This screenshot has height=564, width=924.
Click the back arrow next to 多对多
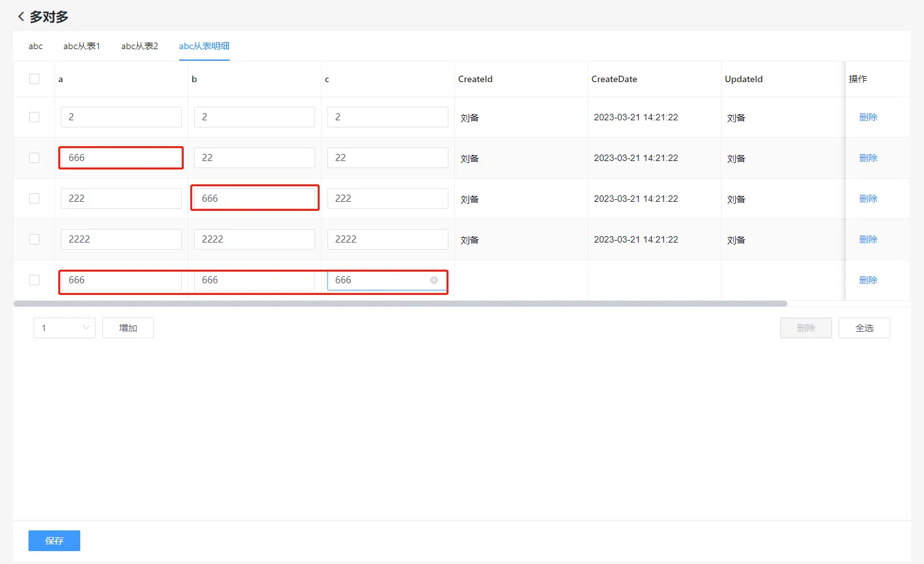(21, 17)
